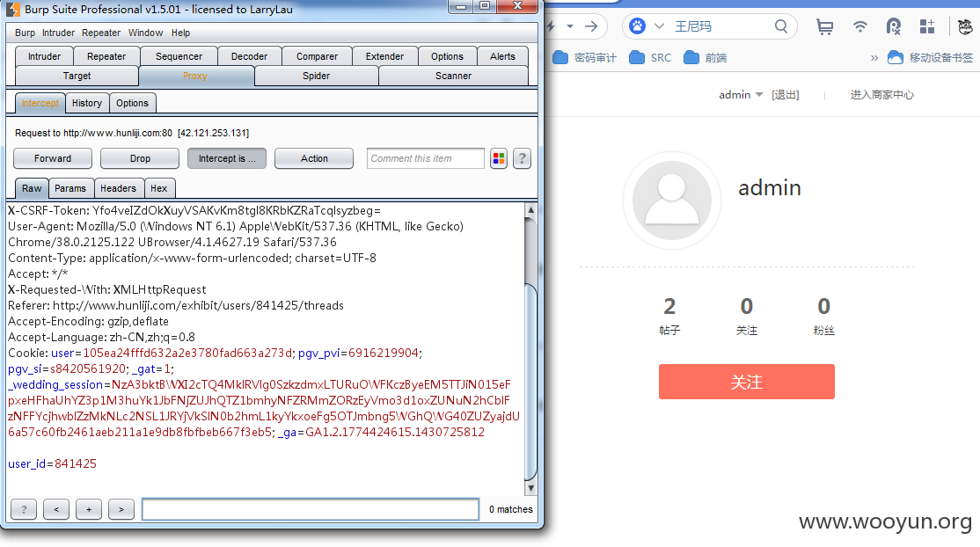The image size is (980, 547).
Task: Switch to the Scanner tab
Action: 453,76
